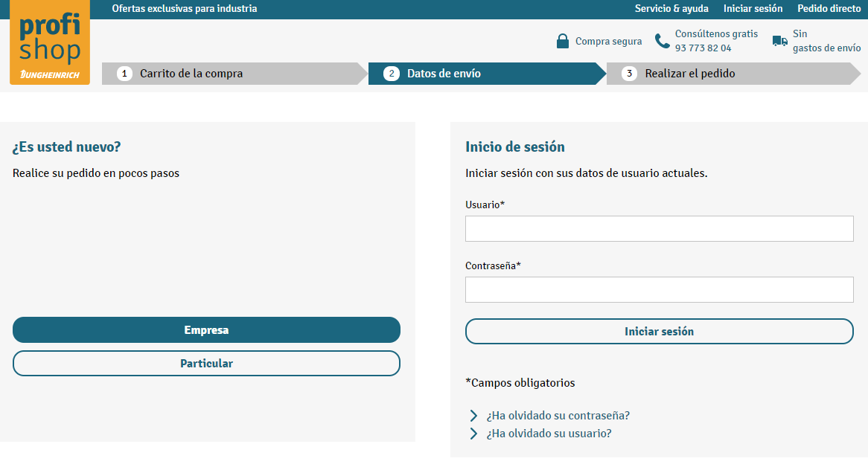This screenshot has height=470, width=868.
Task: Select step 3 Realizar el pedido
Action: click(733, 74)
